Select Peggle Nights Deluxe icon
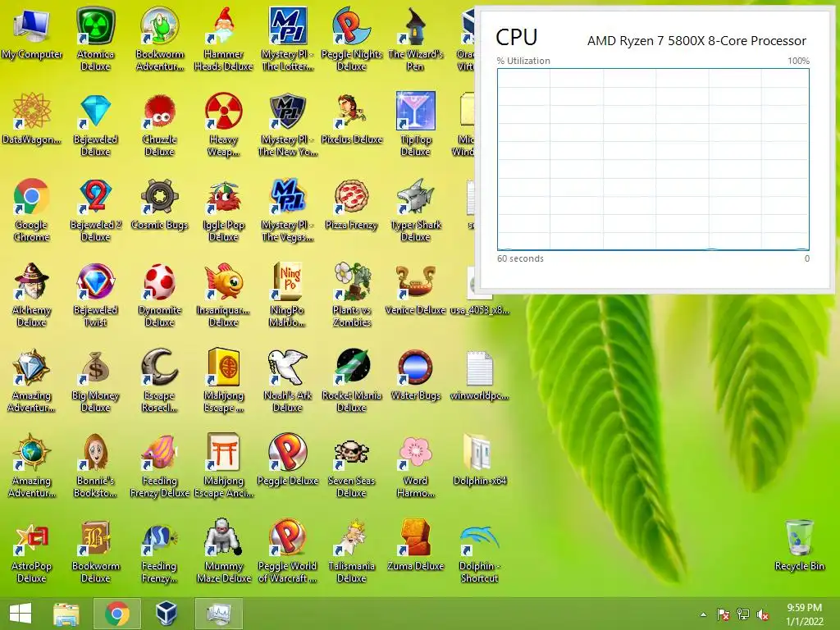 tap(351, 25)
